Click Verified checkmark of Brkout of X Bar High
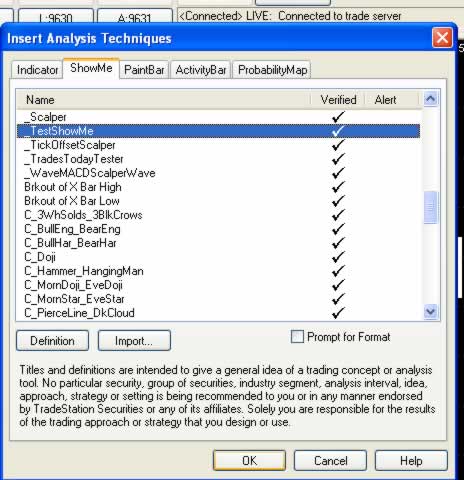Image resolution: width=464 pixels, height=480 pixels. 338,187
